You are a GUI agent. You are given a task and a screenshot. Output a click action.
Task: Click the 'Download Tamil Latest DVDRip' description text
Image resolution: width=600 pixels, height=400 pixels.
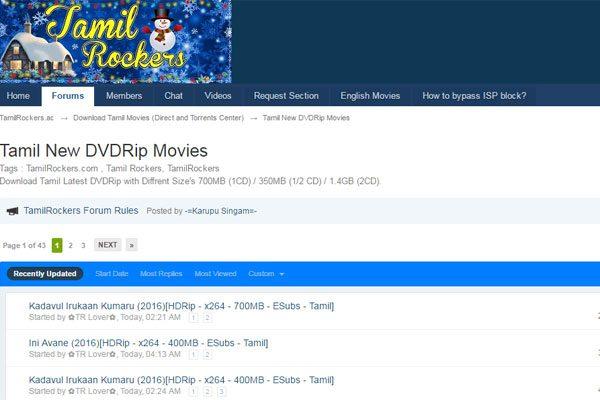[190, 181]
